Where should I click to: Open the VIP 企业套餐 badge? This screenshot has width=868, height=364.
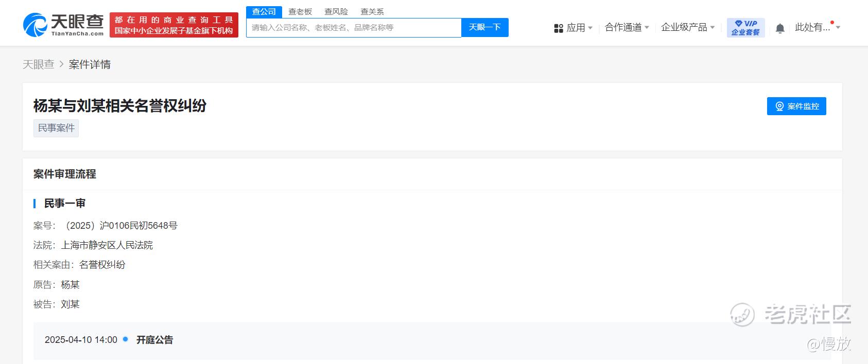pos(745,28)
